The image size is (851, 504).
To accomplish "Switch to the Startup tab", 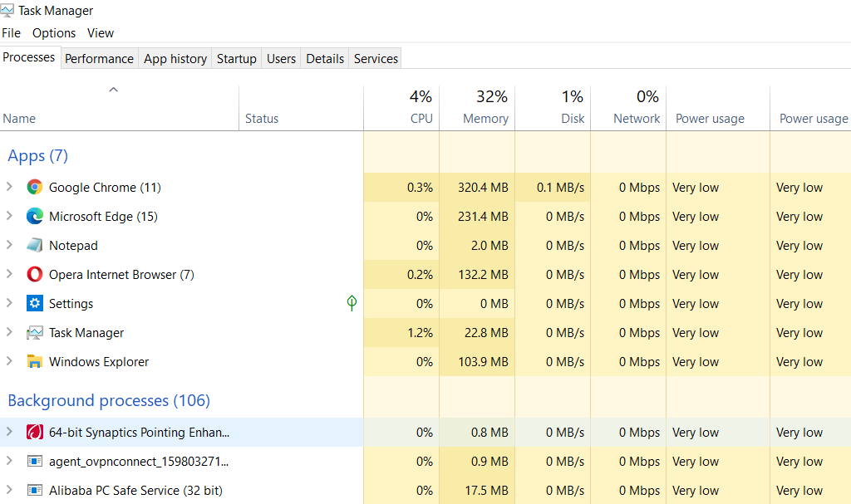I will pos(237,59).
